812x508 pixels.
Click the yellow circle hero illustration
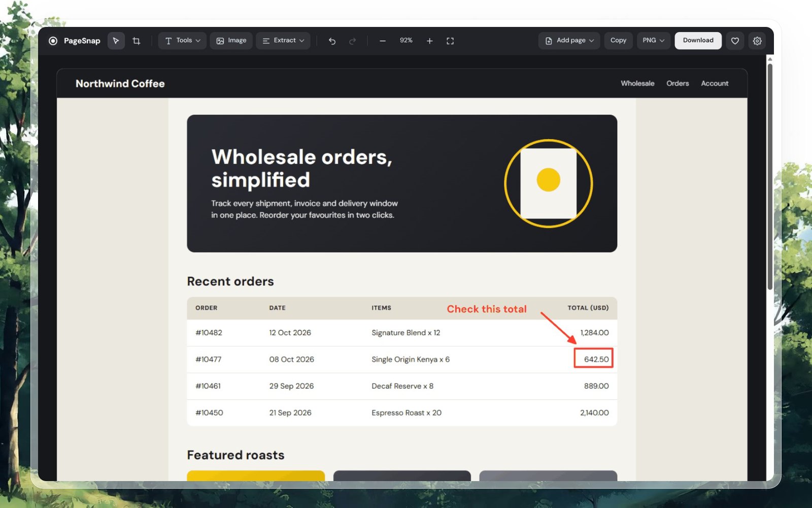click(x=548, y=183)
